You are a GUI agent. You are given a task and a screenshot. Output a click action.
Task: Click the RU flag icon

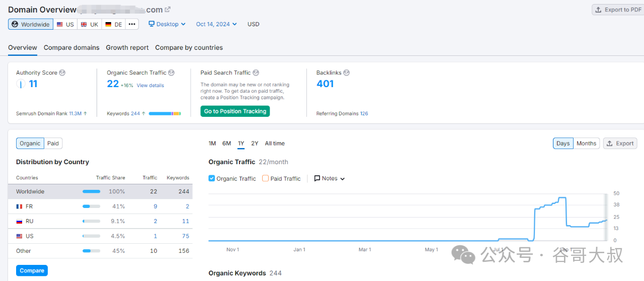(x=19, y=221)
